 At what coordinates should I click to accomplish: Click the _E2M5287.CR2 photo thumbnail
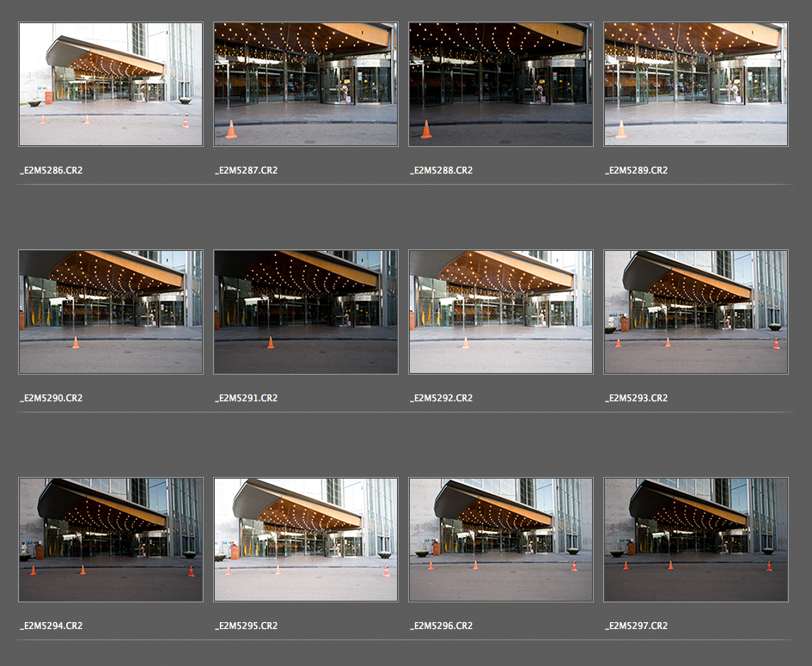(x=305, y=84)
